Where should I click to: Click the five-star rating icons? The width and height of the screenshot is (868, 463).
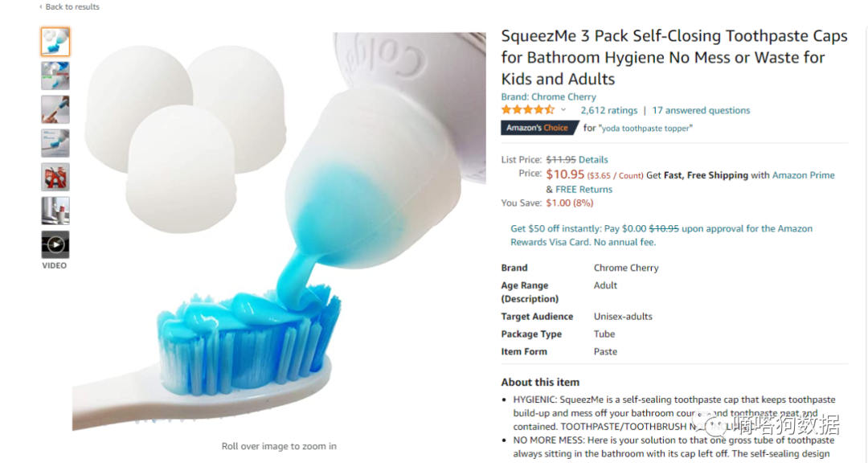[527, 110]
